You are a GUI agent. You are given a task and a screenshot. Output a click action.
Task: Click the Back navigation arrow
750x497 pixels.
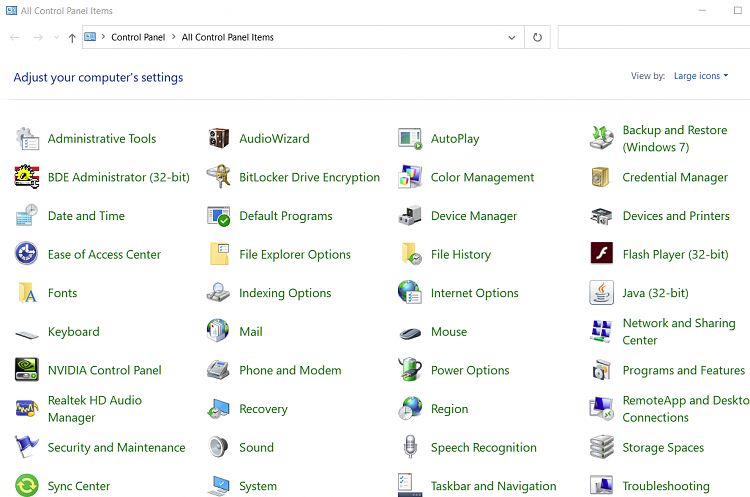pos(15,37)
